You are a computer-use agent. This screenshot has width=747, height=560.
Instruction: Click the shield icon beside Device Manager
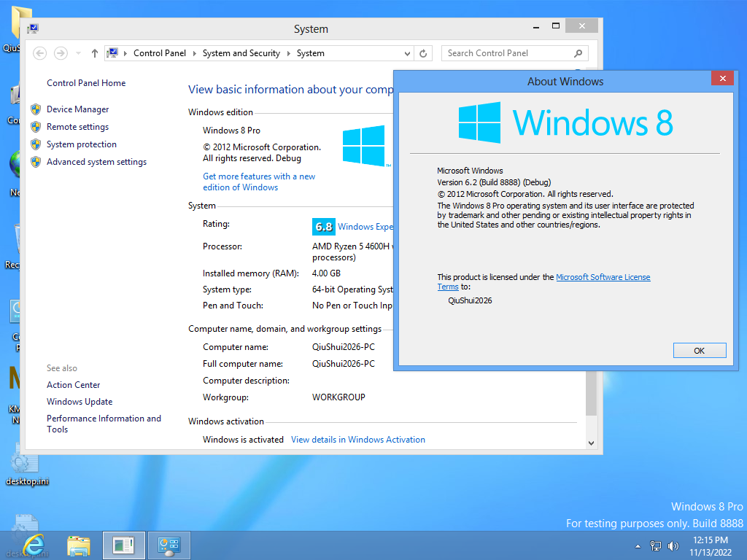36,109
